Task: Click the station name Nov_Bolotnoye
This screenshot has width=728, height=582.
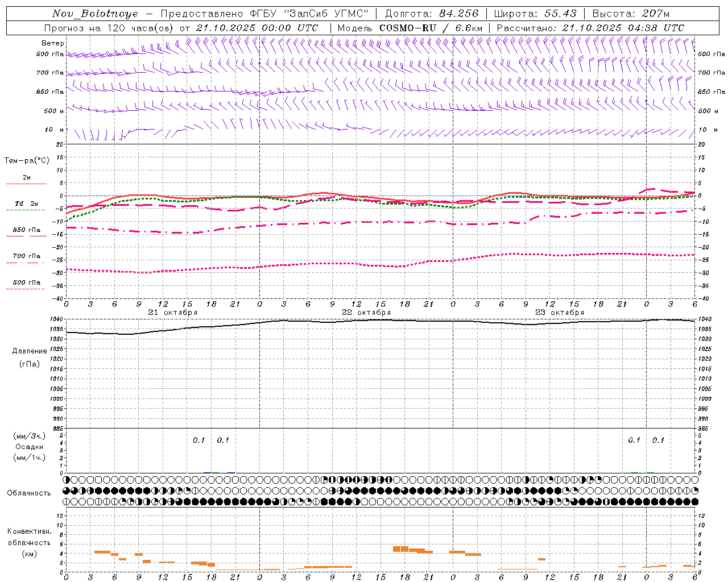Action: [95, 14]
